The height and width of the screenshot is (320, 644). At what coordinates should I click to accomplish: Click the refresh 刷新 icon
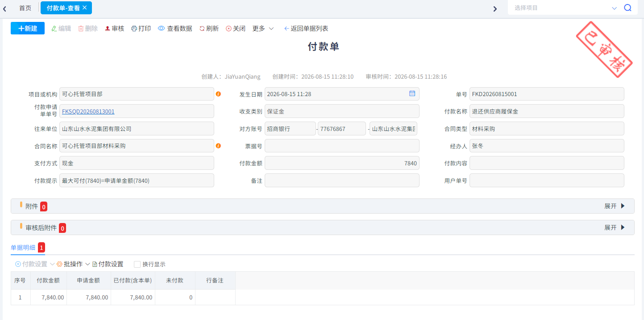202,29
